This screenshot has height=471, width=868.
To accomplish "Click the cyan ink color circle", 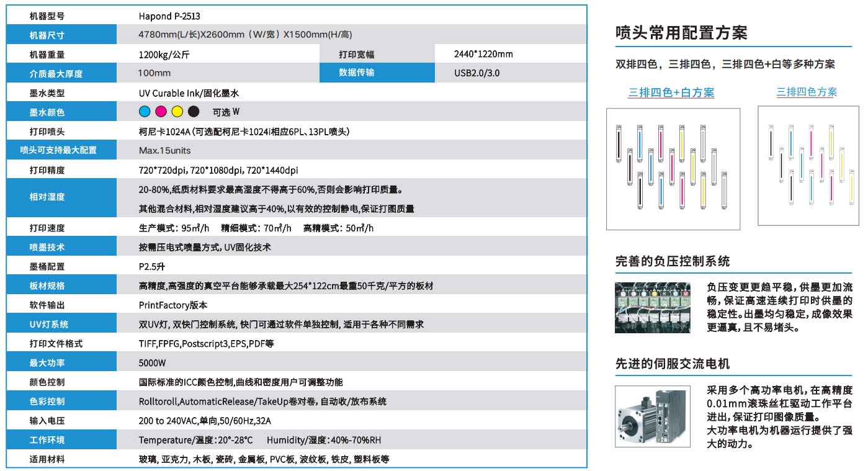I will (x=145, y=112).
